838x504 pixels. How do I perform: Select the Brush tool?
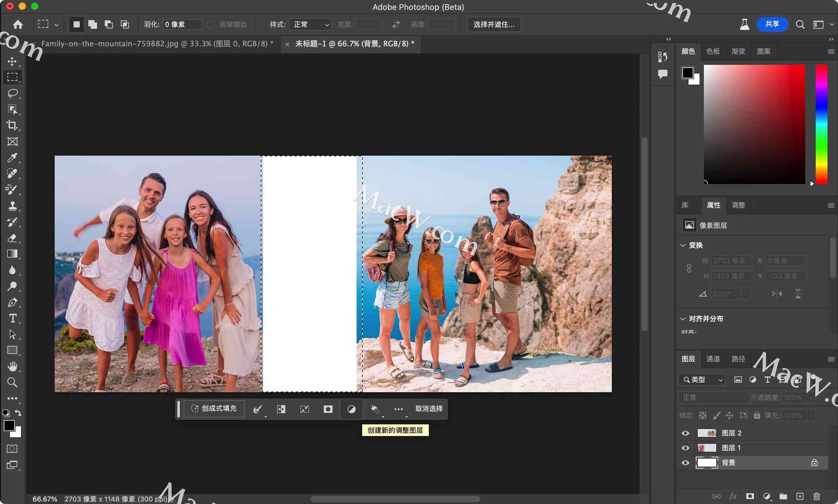[x=12, y=190]
